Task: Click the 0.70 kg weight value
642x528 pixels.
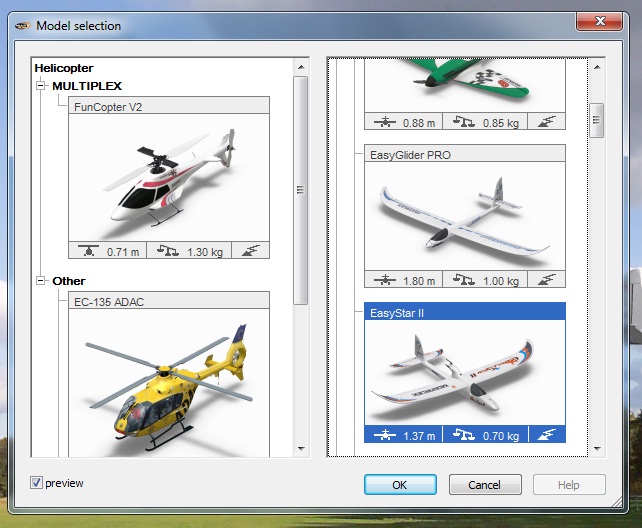Action: coord(501,436)
